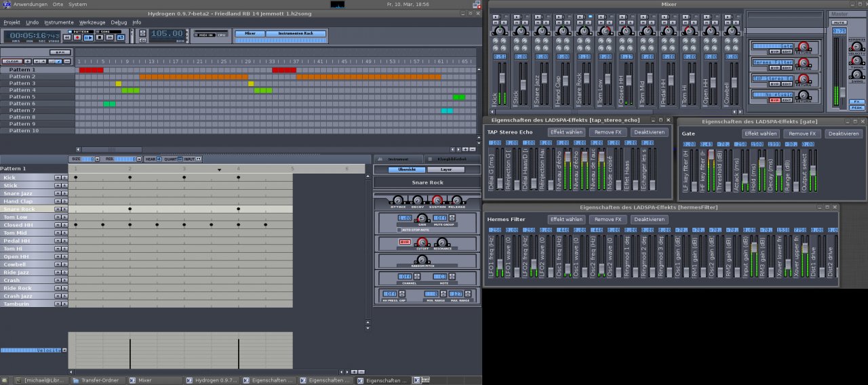The height and width of the screenshot is (385, 868).
Task: Click the fast forward transport button
Action: [110, 37]
